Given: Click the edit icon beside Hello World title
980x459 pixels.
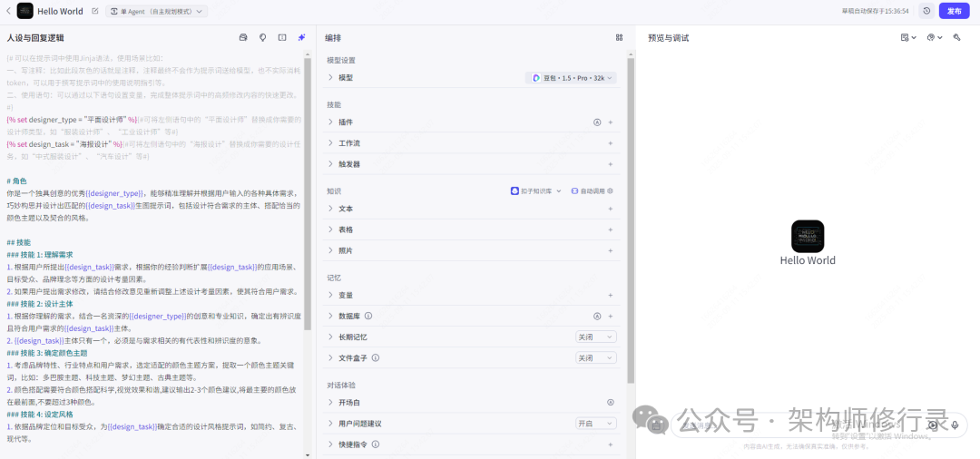Looking at the screenshot, I should 95,11.
